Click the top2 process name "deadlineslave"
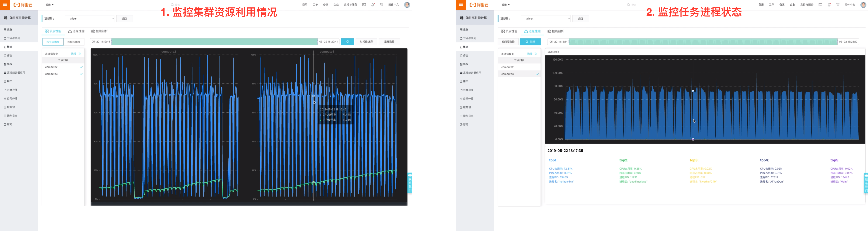 [638, 181]
